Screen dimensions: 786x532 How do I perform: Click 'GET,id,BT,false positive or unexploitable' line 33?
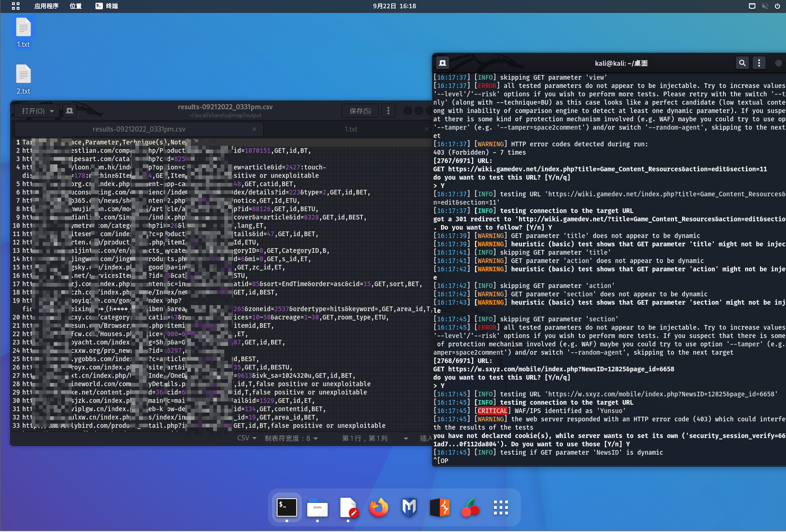310,426
